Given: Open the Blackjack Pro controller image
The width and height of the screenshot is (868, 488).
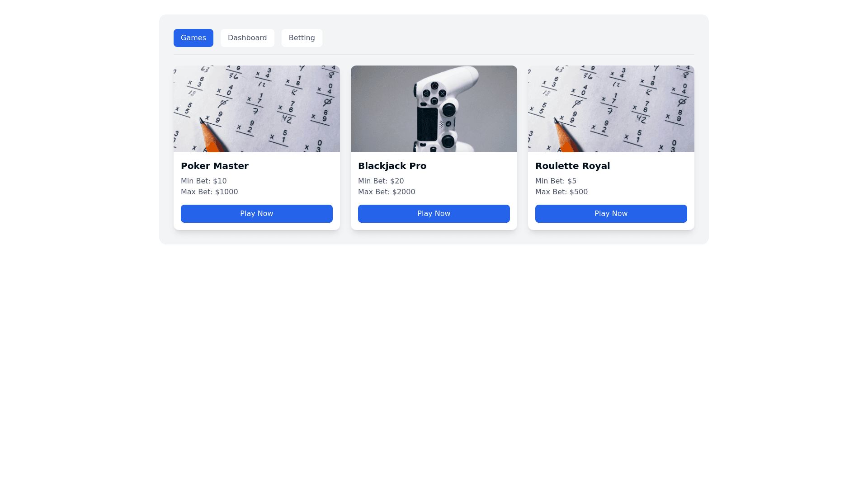Looking at the screenshot, I should [x=434, y=109].
